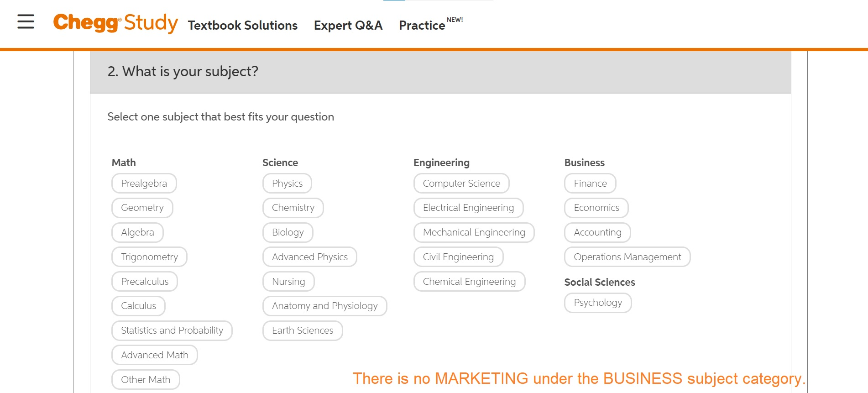Open Textbook Solutions
The height and width of the screenshot is (393, 868).
pyautogui.click(x=242, y=26)
